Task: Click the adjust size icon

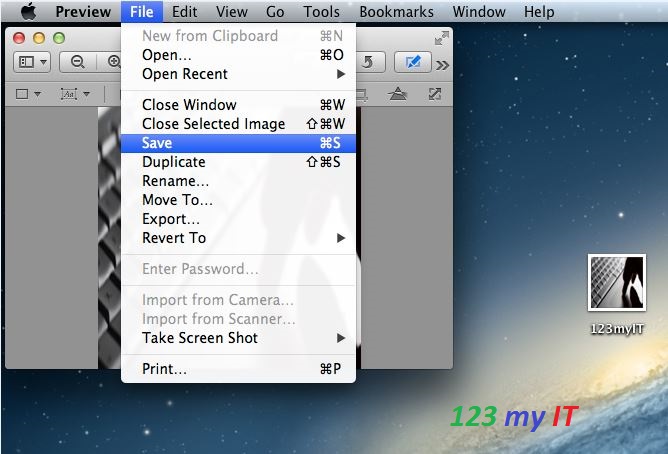Action: (434, 94)
